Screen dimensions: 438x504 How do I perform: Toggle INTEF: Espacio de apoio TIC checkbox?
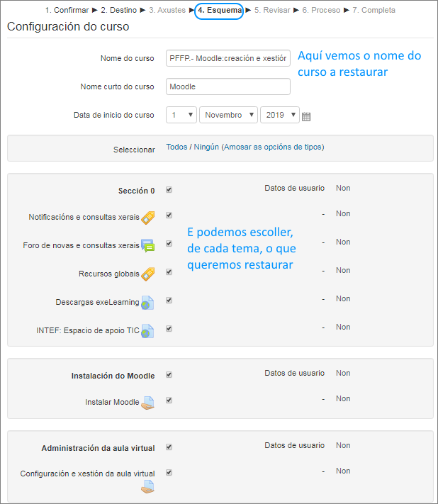click(169, 328)
